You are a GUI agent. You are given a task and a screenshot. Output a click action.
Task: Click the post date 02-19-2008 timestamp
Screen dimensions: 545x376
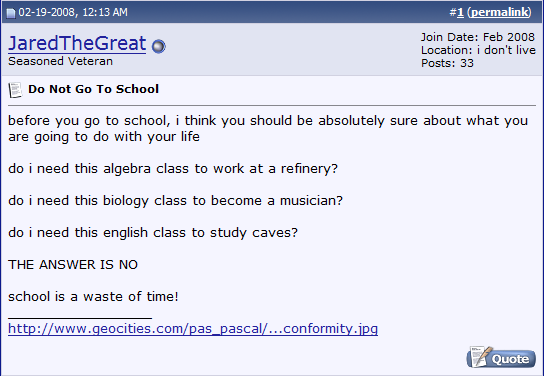(x=73, y=13)
